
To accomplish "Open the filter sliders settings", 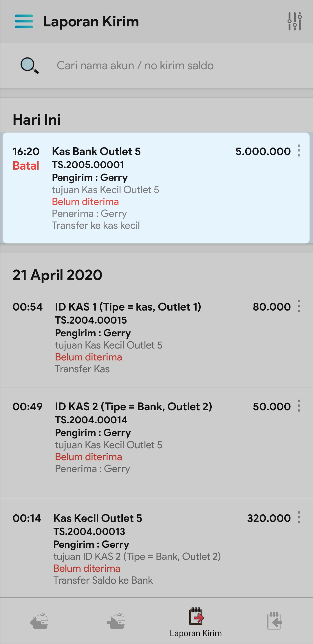I will [x=294, y=21].
